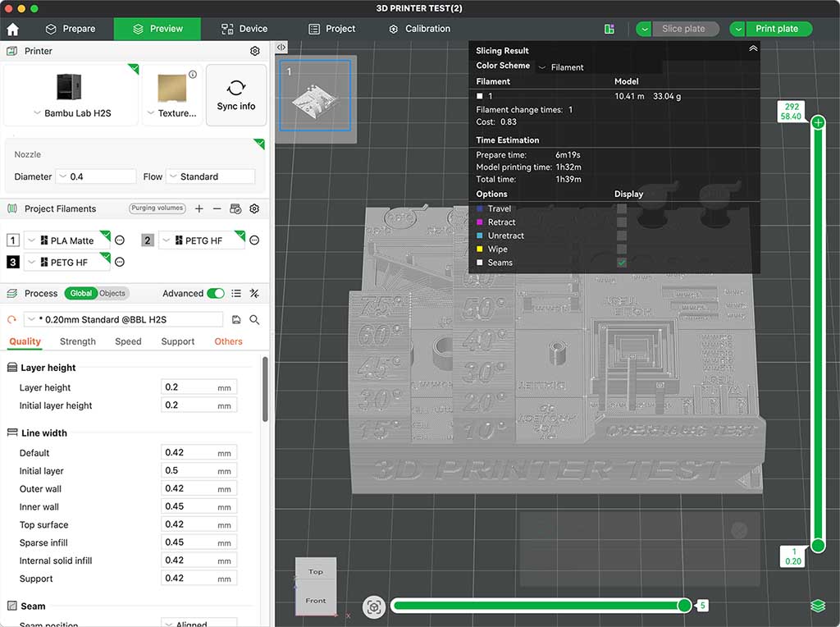This screenshot has width=840, height=627.
Task: Add layer pause at top slider handle
Action: coord(818,123)
